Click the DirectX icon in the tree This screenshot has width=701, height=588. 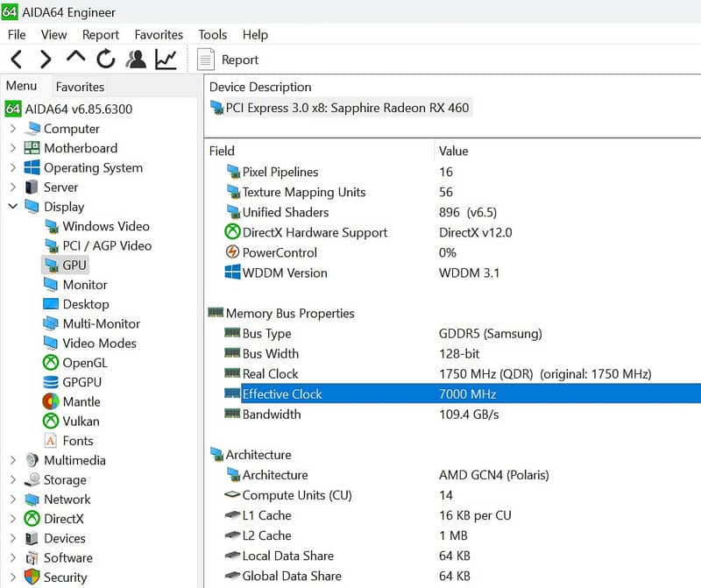coord(32,518)
